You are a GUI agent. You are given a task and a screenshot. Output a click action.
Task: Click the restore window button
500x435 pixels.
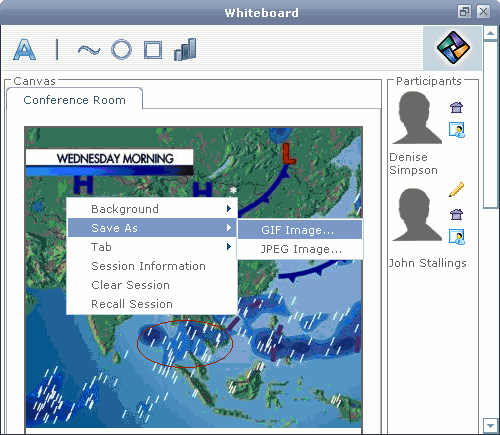tap(464, 12)
